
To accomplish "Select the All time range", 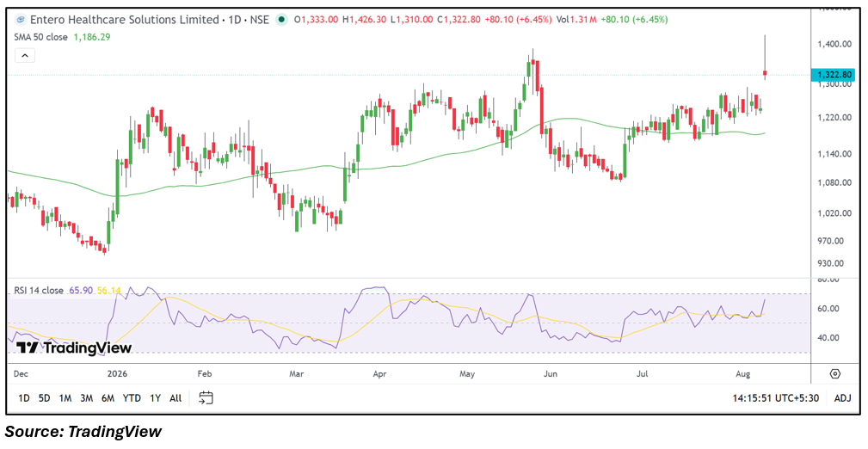I will [x=175, y=398].
